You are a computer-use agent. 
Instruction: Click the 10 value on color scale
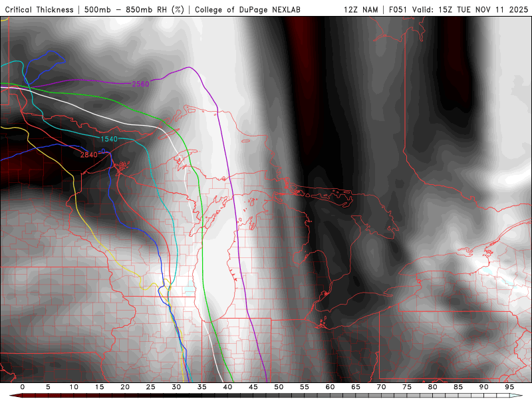(74, 387)
